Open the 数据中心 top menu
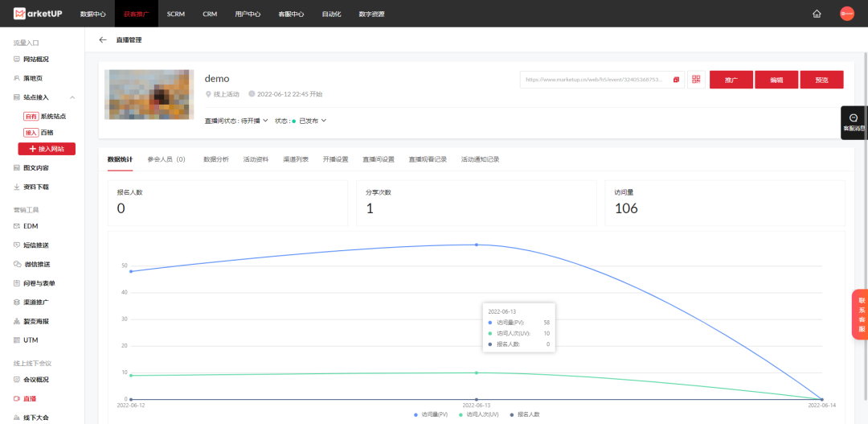Viewport: 868px width, 424px height. click(x=93, y=14)
